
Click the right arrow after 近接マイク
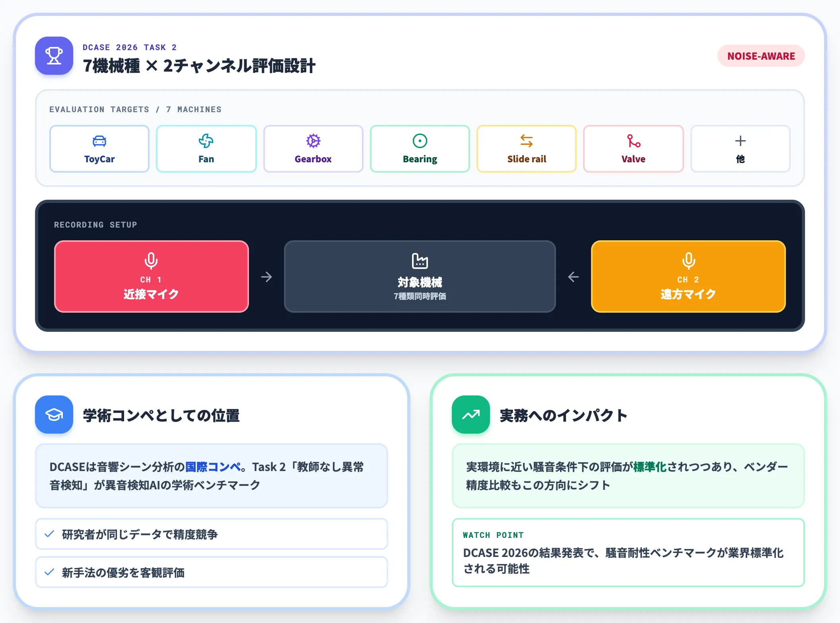(266, 277)
